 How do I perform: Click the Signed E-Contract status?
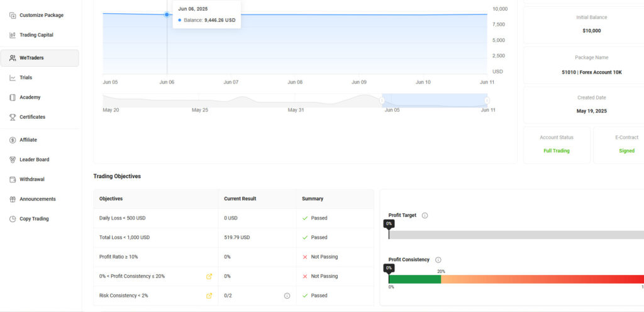pos(626,151)
